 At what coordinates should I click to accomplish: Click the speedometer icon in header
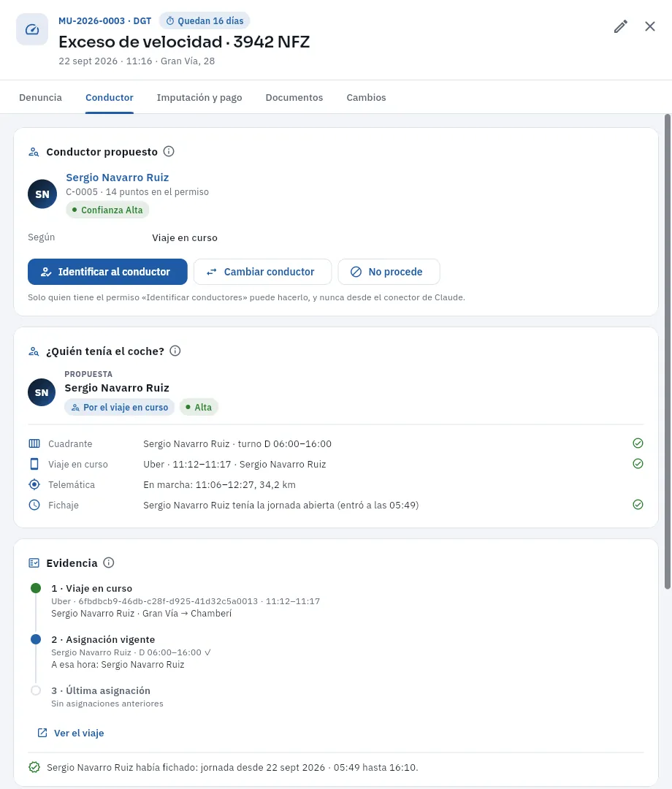pos(32,29)
